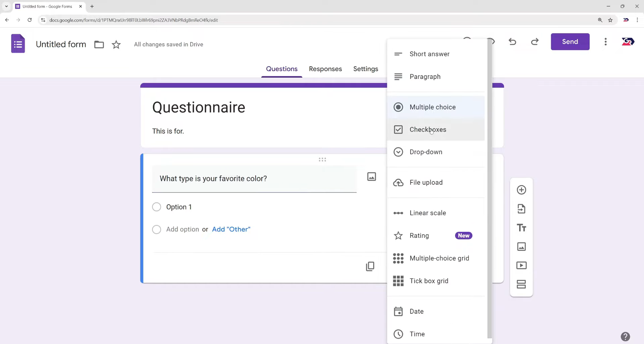Click 'All changes saved in Drive' status
This screenshot has width=644, height=344.
pyautogui.click(x=168, y=44)
